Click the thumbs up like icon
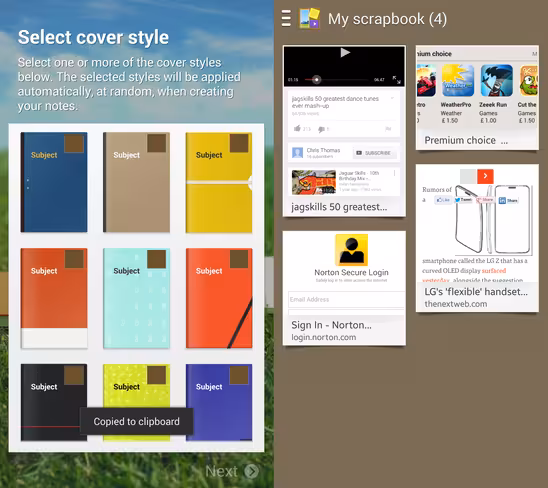548x488 pixels. [297, 128]
